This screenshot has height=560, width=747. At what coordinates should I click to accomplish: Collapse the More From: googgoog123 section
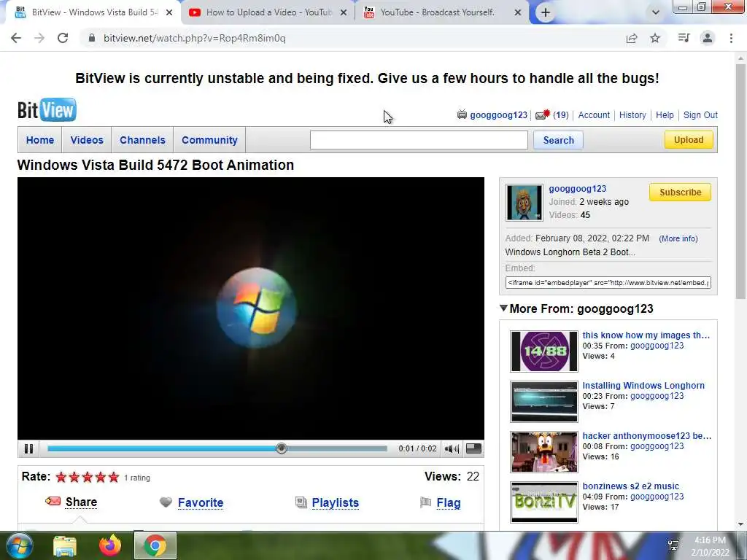tap(503, 308)
